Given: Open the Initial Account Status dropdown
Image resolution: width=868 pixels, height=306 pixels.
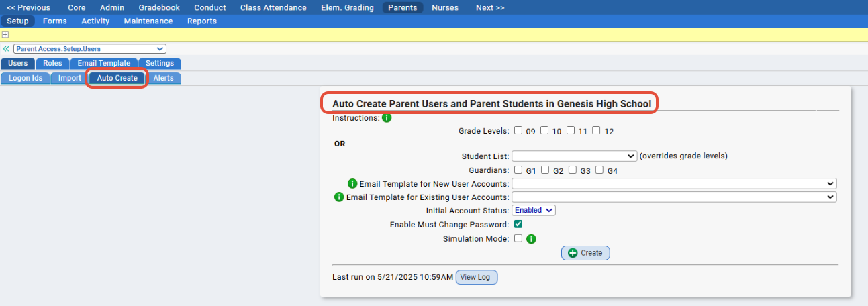Looking at the screenshot, I should click(534, 210).
